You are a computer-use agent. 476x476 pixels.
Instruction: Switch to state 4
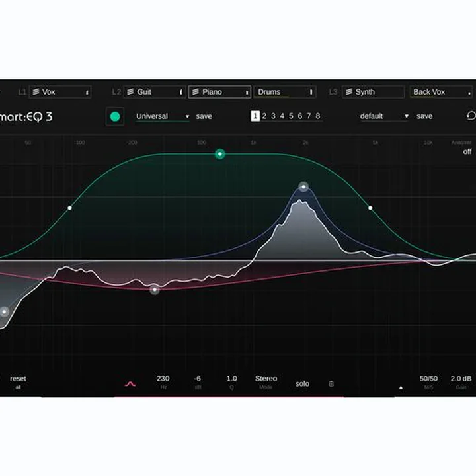click(x=282, y=116)
